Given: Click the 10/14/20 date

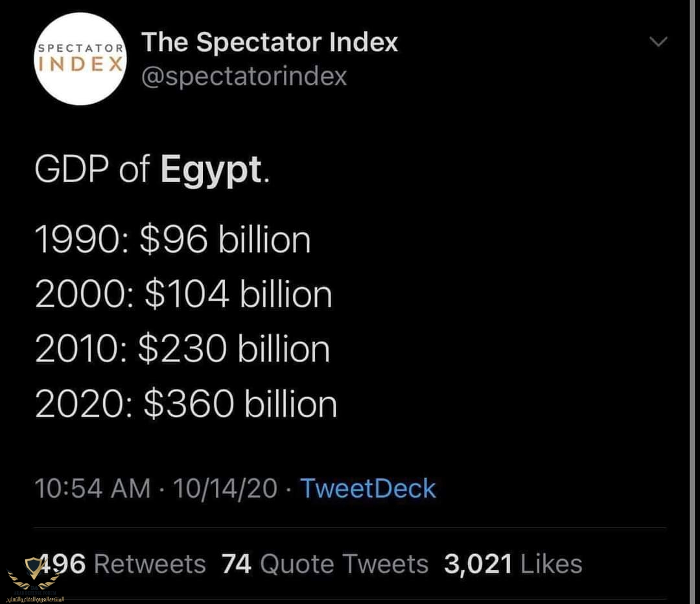Looking at the screenshot, I should (225, 488).
